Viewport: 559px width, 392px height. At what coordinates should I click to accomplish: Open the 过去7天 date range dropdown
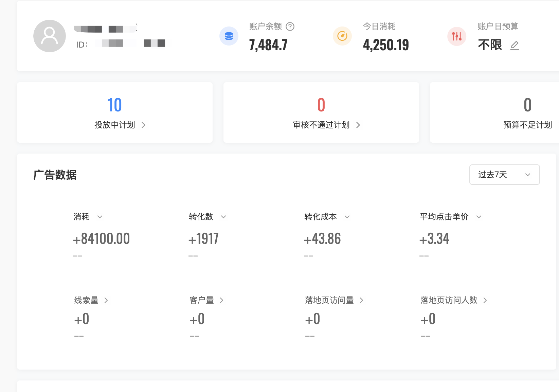(x=505, y=175)
